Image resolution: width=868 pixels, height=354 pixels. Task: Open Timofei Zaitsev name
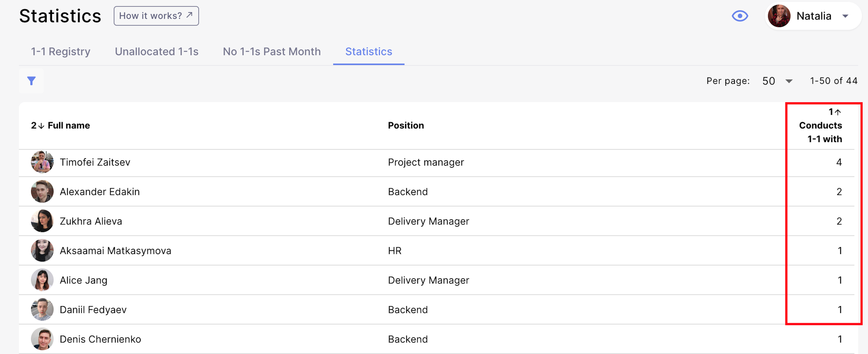click(95, 162)
